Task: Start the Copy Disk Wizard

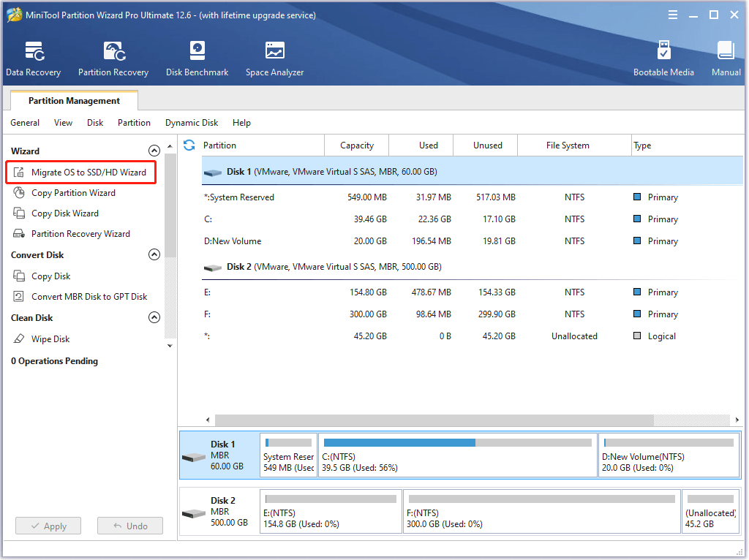Action: point(65,213)
